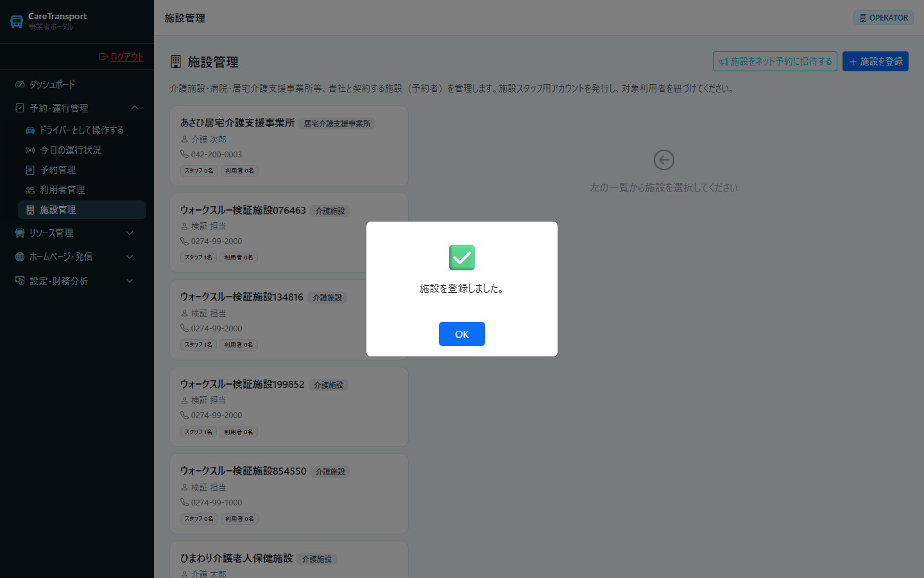Expand 設定・財務分析 chevron

coord(130,281)
